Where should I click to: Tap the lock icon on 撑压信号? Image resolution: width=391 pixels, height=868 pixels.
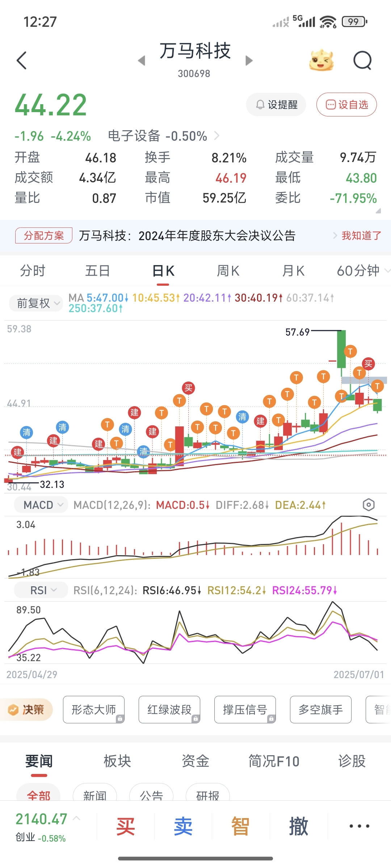pos(271,719)
